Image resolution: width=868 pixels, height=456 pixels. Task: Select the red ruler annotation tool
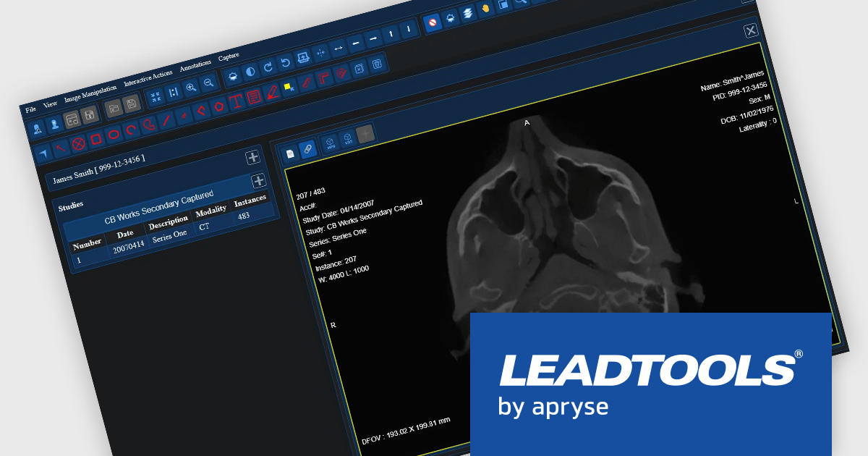coord(307,83)
